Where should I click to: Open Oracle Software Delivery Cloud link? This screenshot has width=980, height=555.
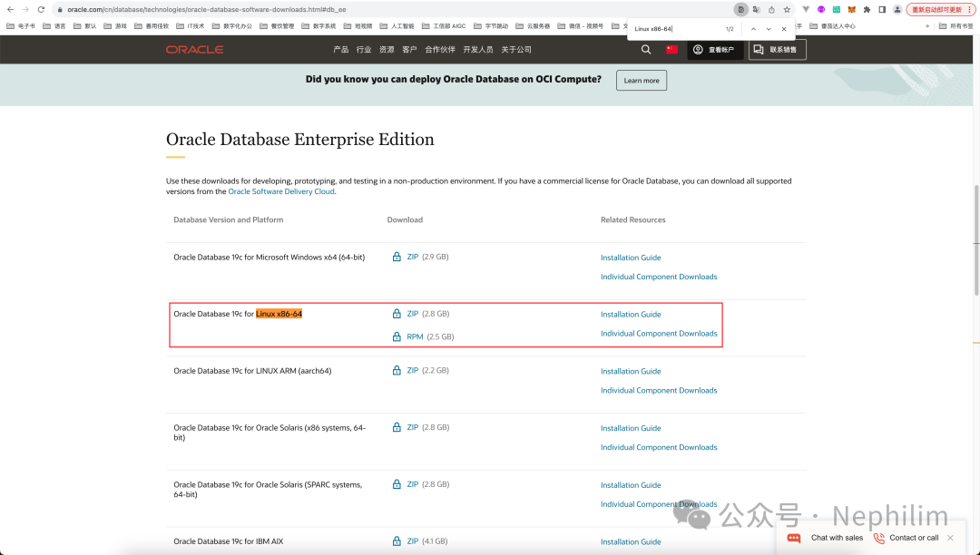pyautogui.click(x=281, y=191)
